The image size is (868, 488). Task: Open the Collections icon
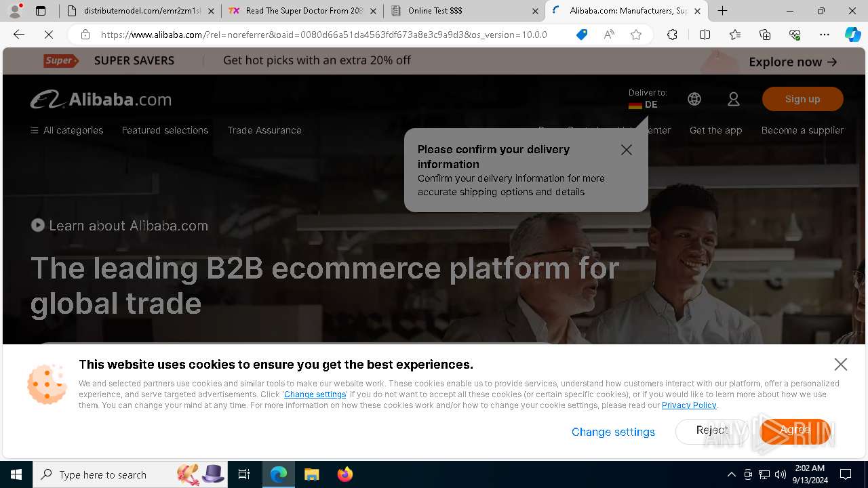click(765, 35)
